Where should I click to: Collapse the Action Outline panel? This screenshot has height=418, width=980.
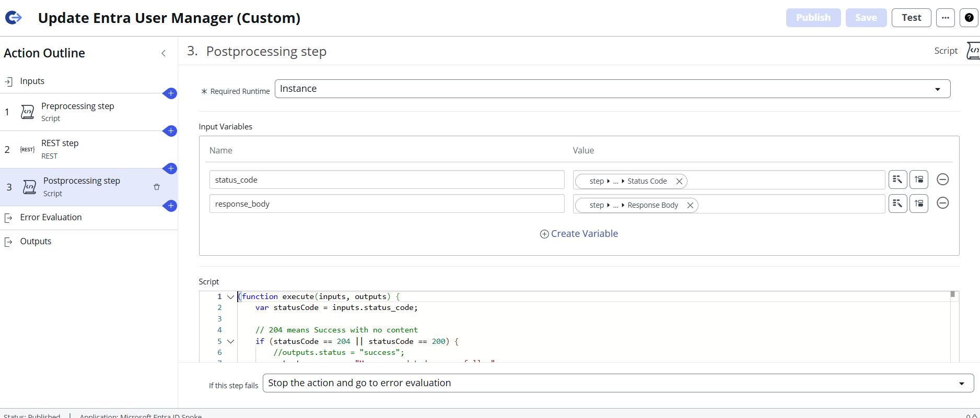point(164,53)
